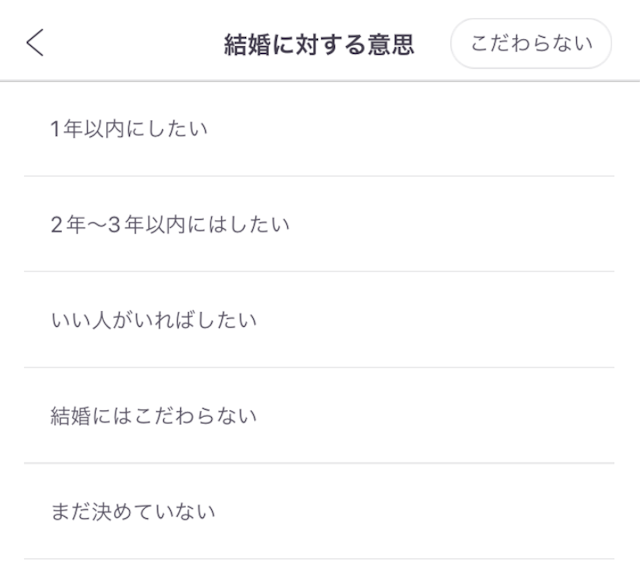Screen dimensions: 640x572
Task: Choose the 'if I meet someone good' row
Action: click(320, 320)
